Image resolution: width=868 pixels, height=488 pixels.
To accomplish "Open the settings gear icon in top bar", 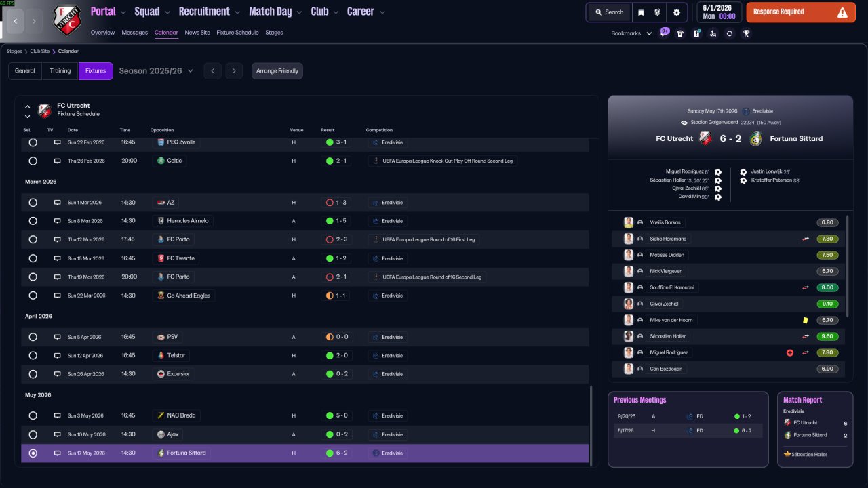I will pos(676,12).
